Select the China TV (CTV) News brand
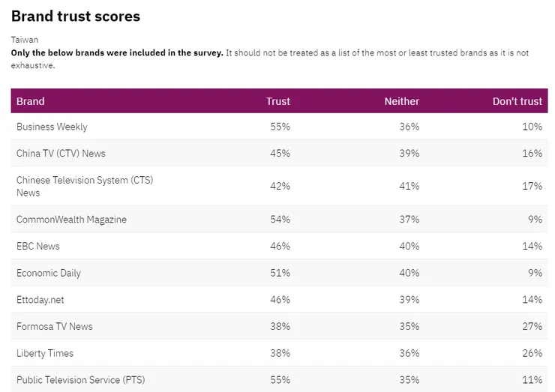Screen dimensions: 555x392 pyautogui.click(x=61, y=153)
